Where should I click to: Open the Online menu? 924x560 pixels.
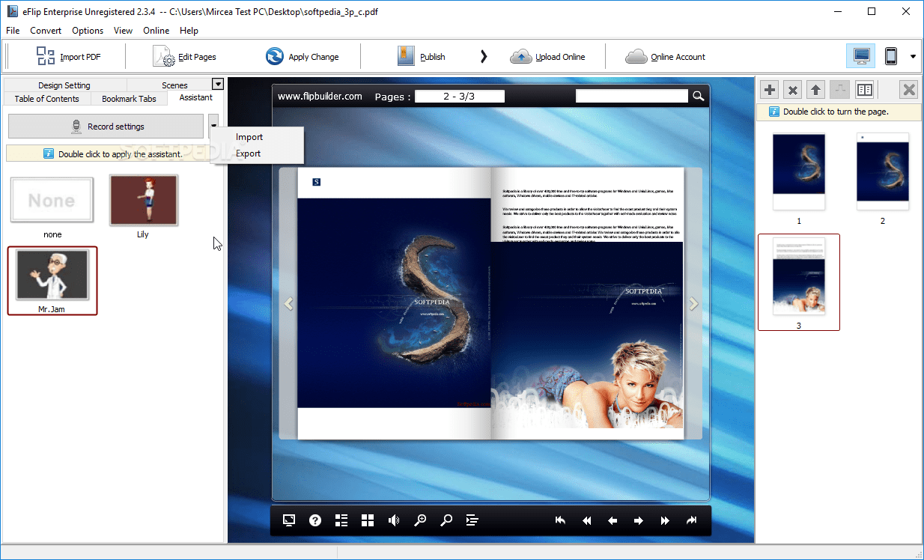(156, 31)
